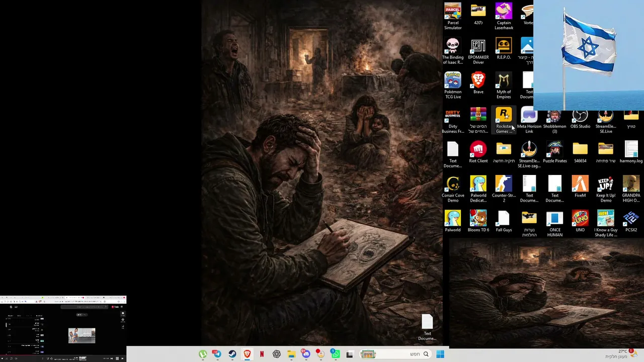The width and height of the screenshot is (644, 362).
Task: Select the Captain Laserhawk desktop icon
Action: (504, 16)
